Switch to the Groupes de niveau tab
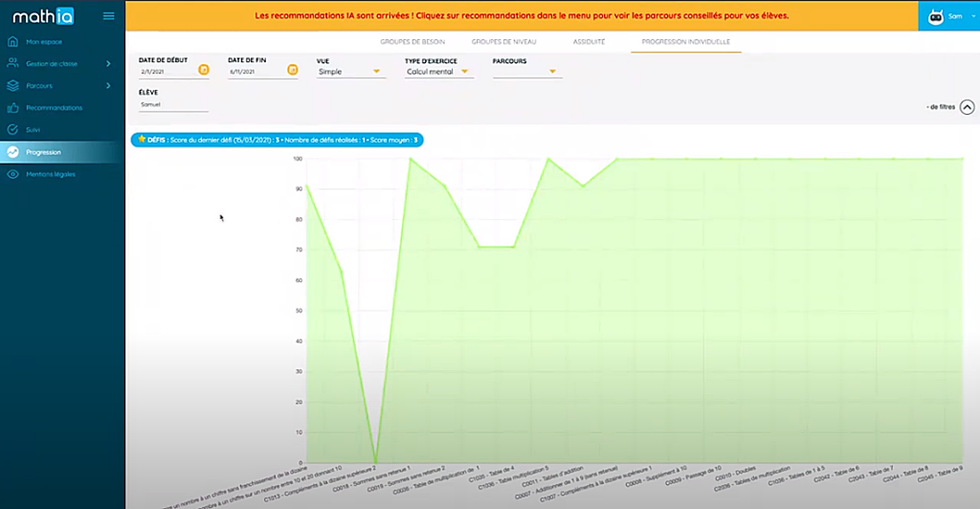Image resolution: width=980 pixels, height=509 pixels. tap(504, 43)
